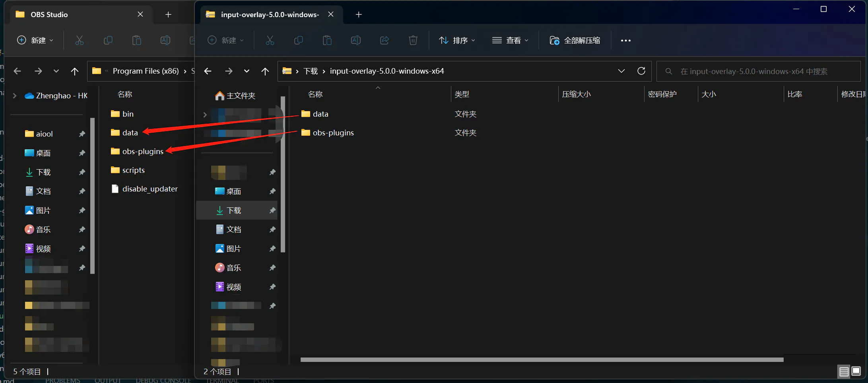Click Copy icon in OBS Studio window toolbar
Image resolution: width=868 pixels, height=383 pixels.
108,40
